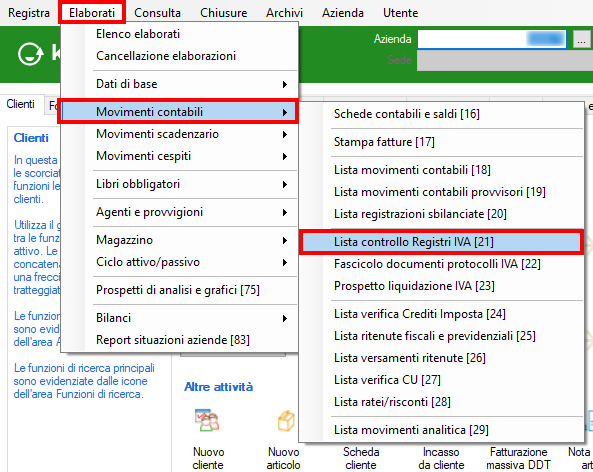Expand the Libri obbligatori submenu

(x=285, y=185)
